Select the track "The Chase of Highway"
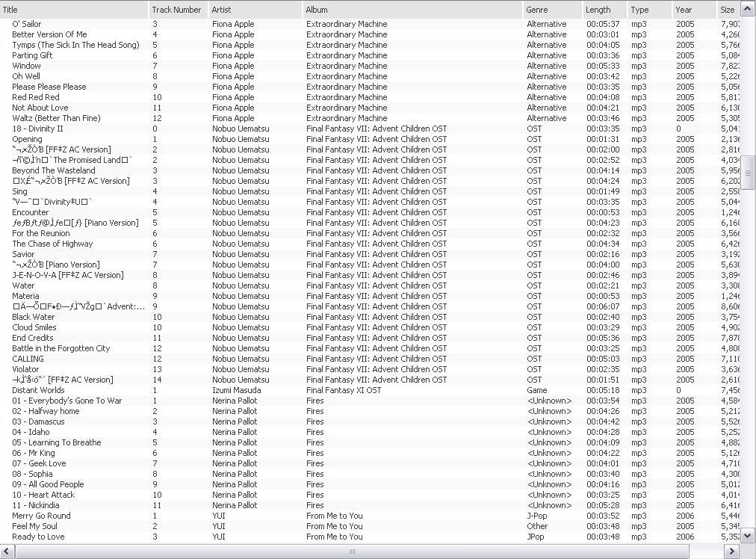756x559 pixels. 52,244
